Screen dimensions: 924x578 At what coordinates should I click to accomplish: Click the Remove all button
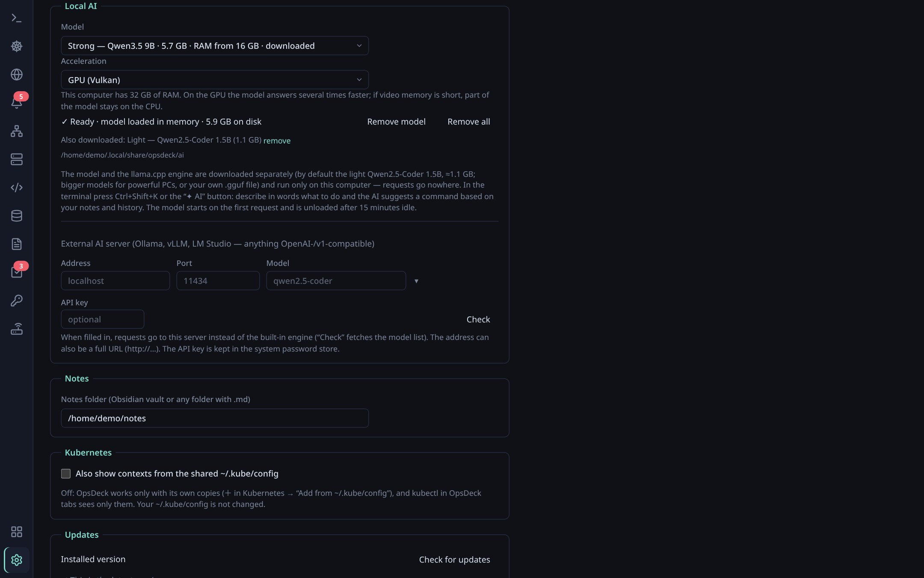(x=468, y=122)
